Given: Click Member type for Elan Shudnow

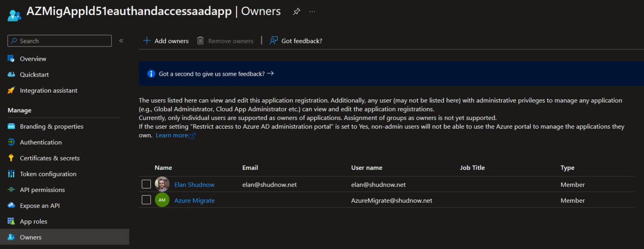Looking at the screenshot, I should pos(573,185).
